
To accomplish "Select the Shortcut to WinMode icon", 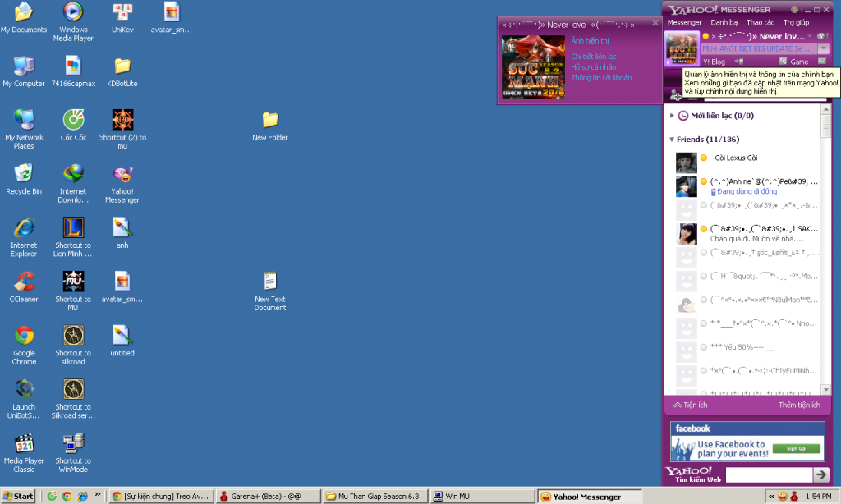I will 73,453.
